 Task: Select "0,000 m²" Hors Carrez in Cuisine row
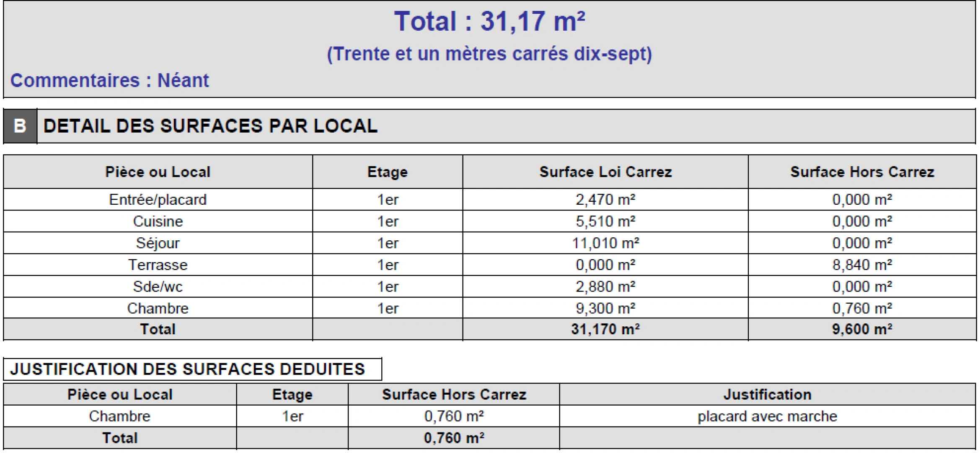[x=862, y=221]
